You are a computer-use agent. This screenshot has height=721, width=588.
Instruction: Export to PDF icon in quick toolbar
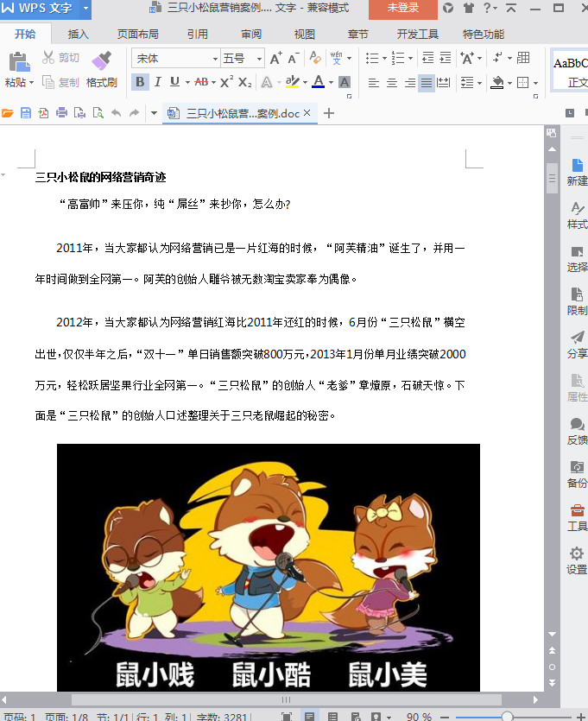tap(44, 113)
